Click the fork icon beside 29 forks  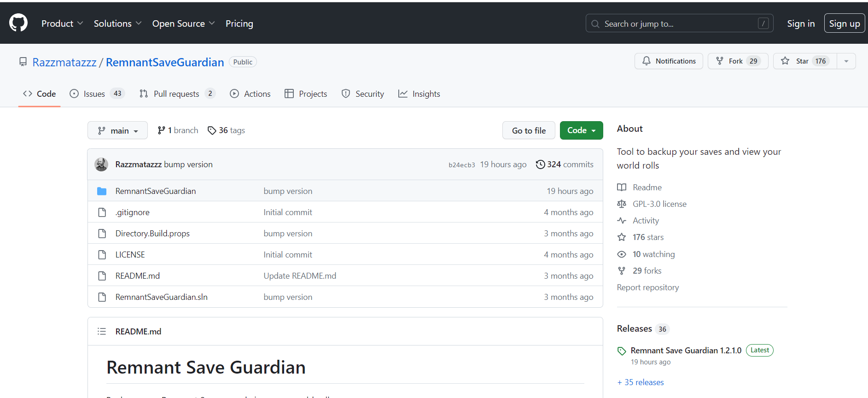[622, 271]
